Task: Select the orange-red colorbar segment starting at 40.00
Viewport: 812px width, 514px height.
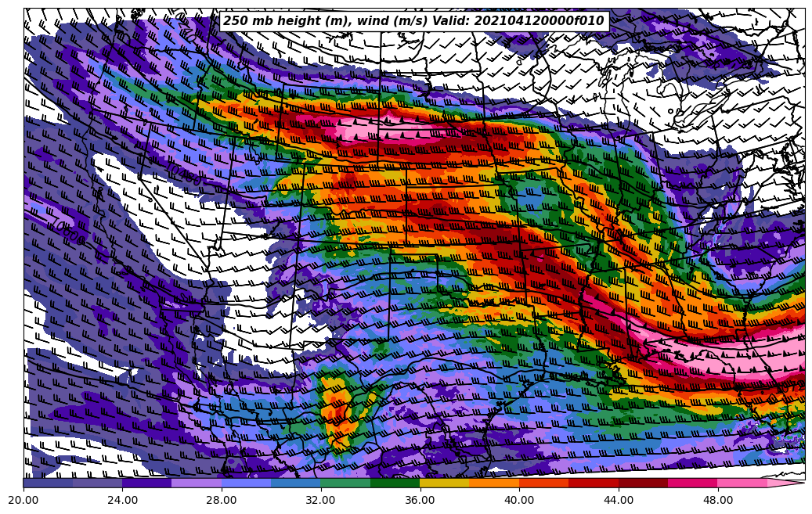Action: (544, 483)
